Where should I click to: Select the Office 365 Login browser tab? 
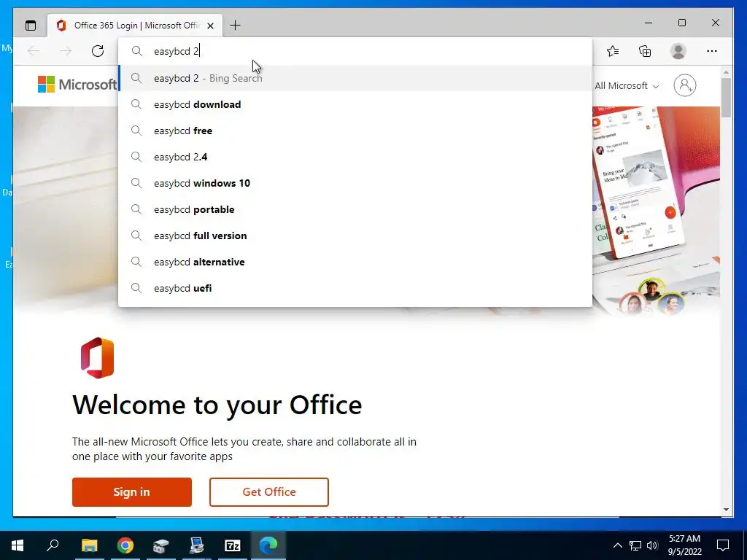pos(135,26)
